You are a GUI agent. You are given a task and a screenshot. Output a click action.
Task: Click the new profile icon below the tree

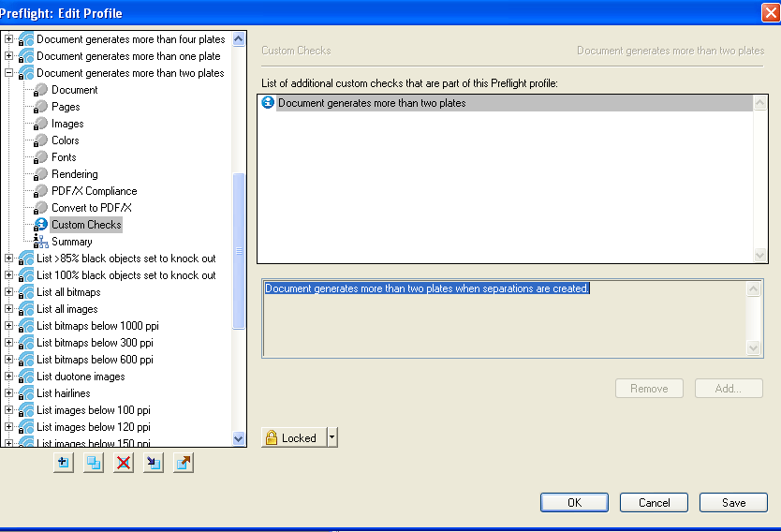[x=64, y=463]
